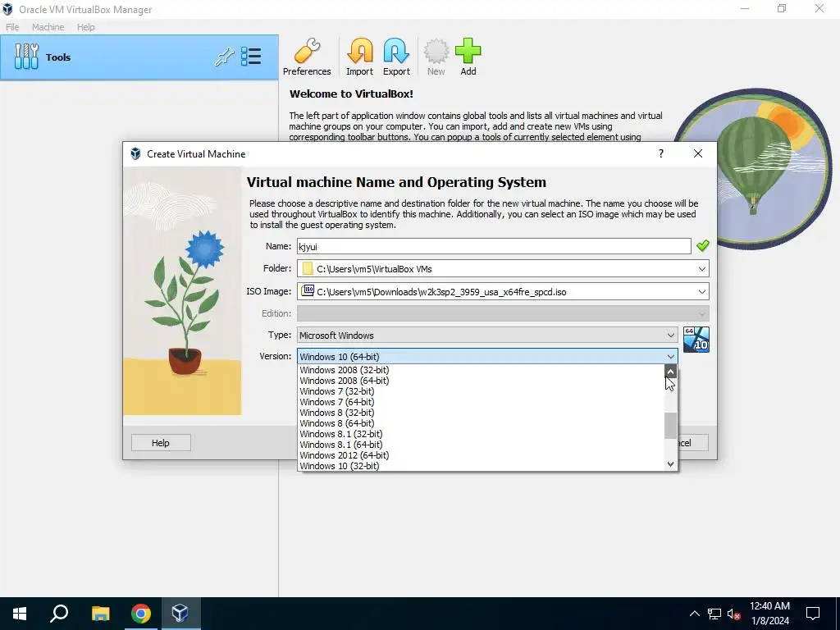
Task: Click the Windows 10 64-bit OS badge icon
Action: tap(696, 340)
